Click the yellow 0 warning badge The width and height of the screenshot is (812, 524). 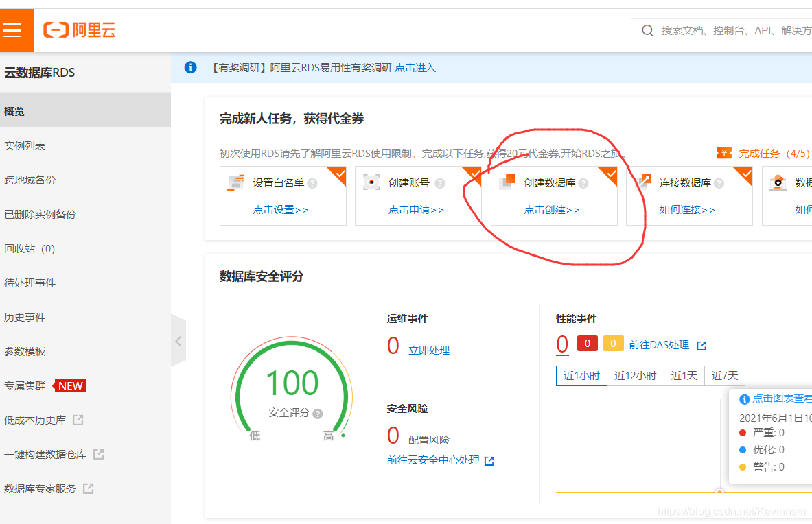point(613,344)
